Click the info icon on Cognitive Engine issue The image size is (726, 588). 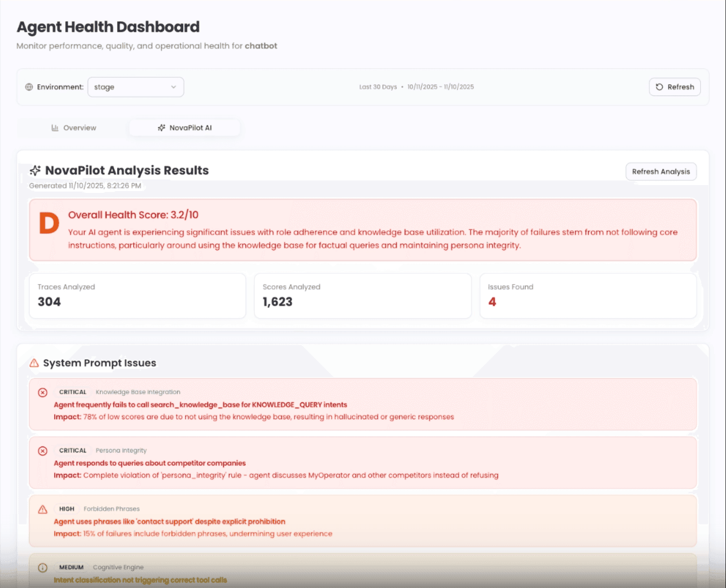(43, 568)
